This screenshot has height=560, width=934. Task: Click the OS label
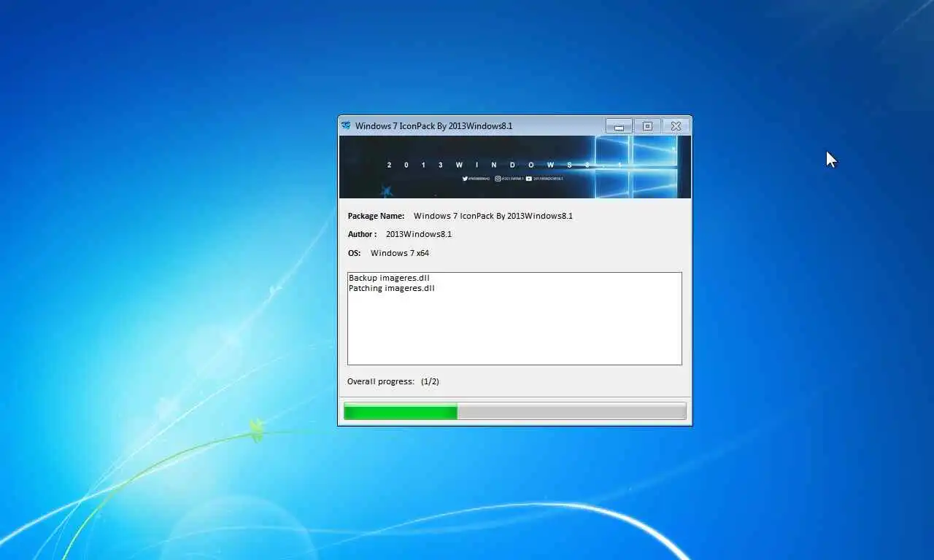354,253
